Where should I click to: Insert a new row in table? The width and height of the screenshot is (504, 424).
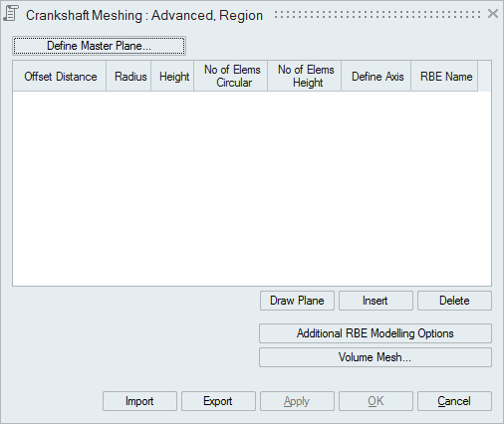(376, 301)
